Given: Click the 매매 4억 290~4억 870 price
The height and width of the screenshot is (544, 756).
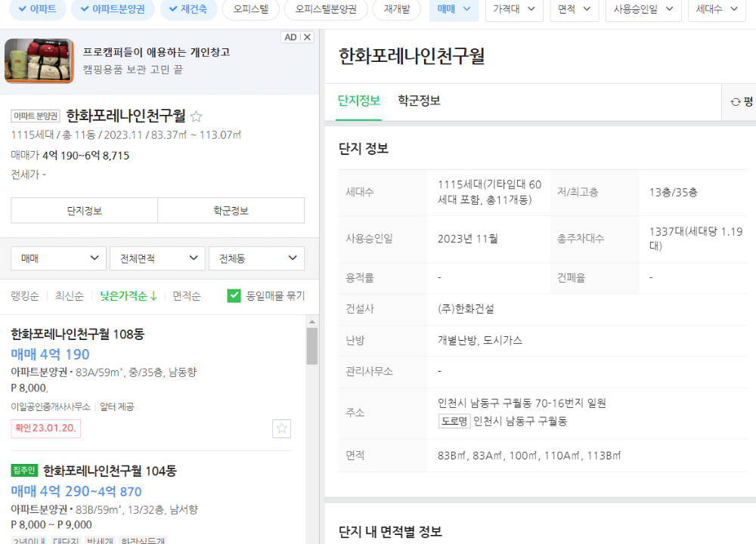Looking at the screenshot, I should (x=76, y=491).
